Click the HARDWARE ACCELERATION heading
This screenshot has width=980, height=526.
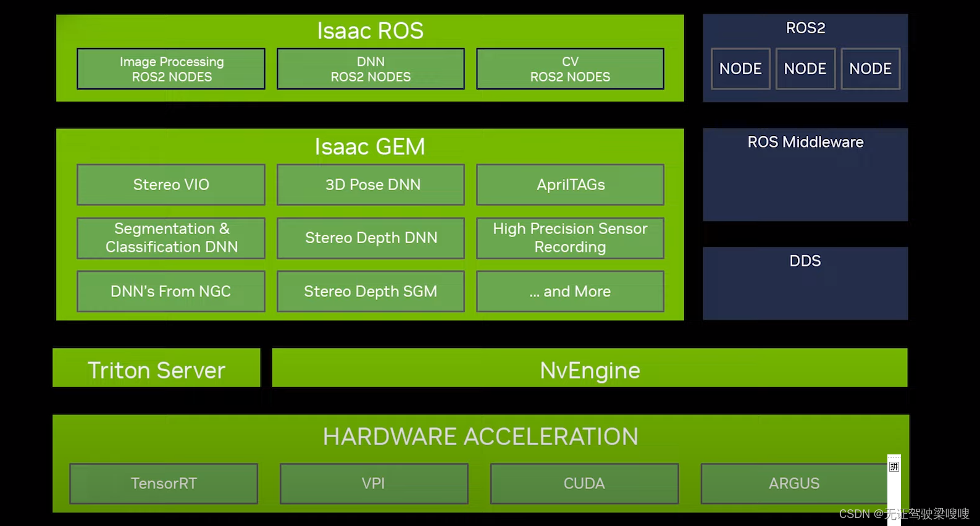tap(480, 436)
